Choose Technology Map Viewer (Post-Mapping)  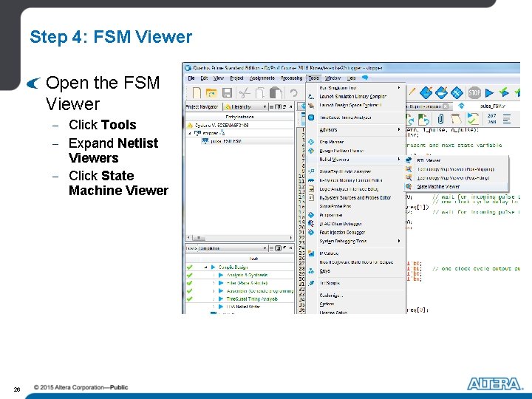click(456, 169)
